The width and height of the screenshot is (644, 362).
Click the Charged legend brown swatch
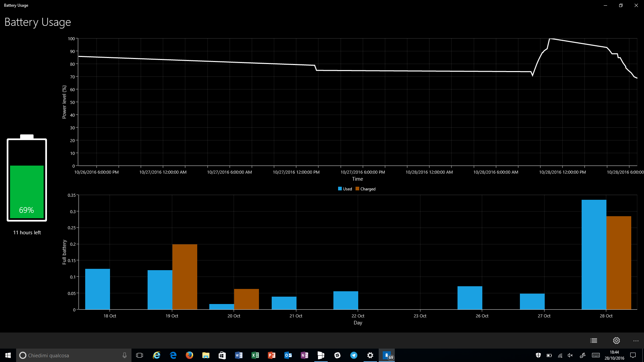357,189
